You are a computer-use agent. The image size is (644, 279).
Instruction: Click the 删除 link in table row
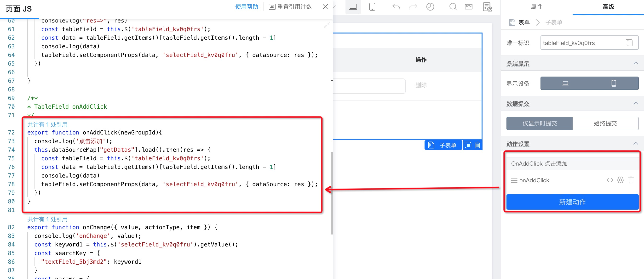pyautogui.click(x=421, y=85)
